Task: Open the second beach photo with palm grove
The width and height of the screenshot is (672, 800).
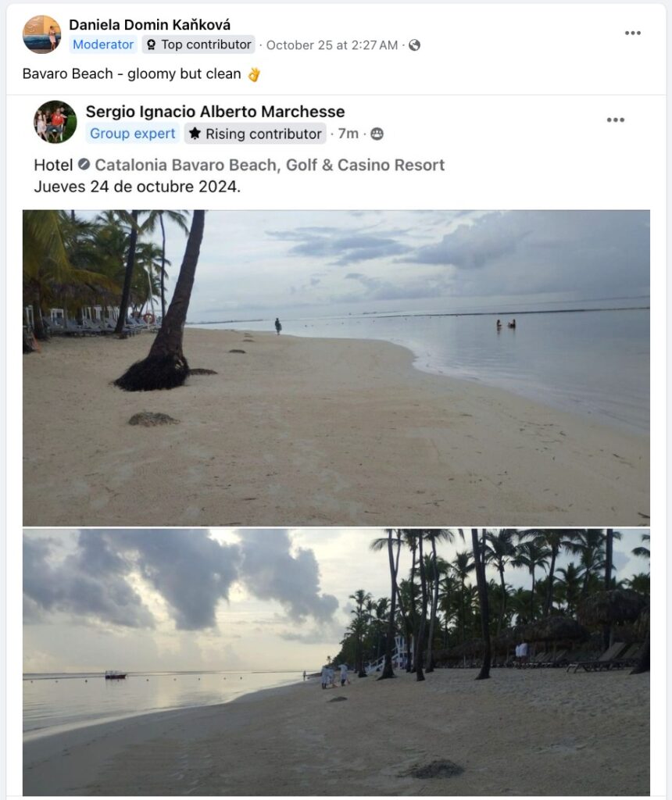Action: point(336,662)
